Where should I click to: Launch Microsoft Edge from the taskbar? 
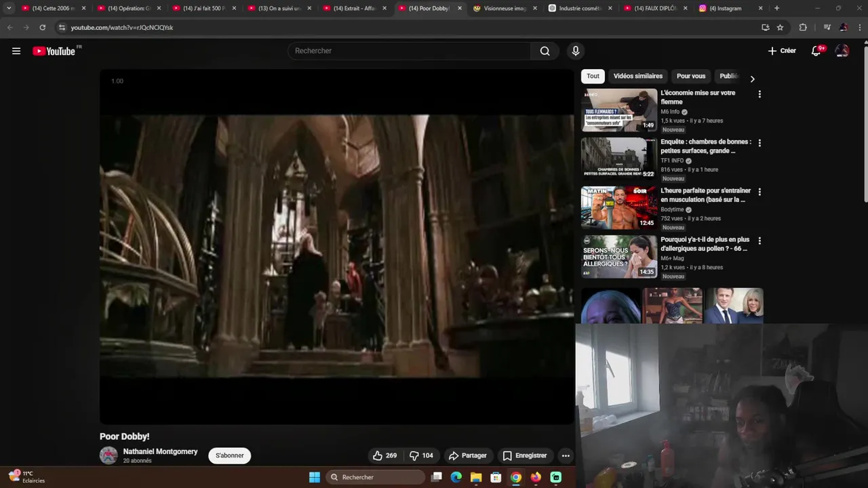coord(456,477)
